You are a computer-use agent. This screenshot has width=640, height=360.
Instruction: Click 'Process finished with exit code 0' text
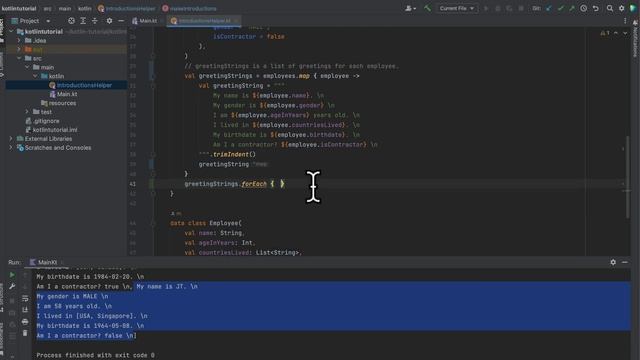(96, 355)
